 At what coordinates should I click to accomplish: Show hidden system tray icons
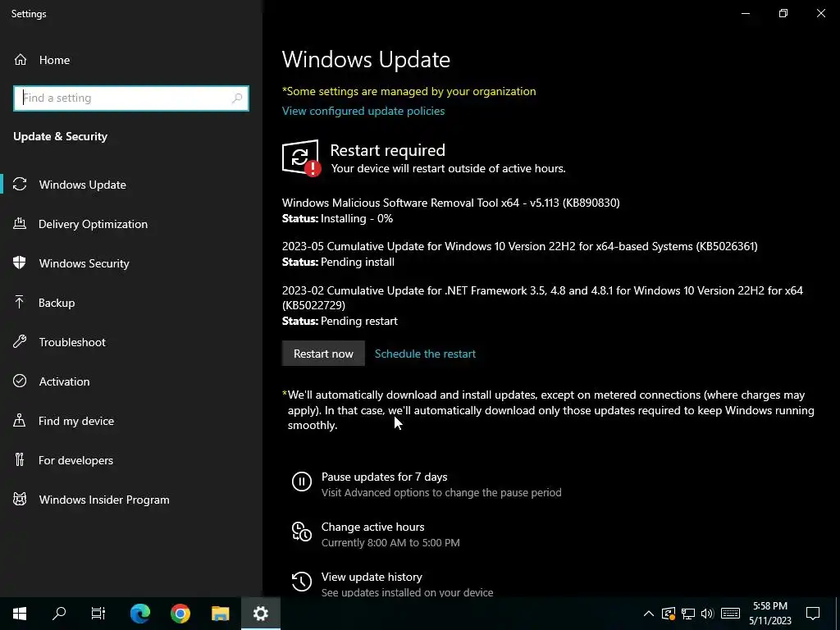coord(648,614)
